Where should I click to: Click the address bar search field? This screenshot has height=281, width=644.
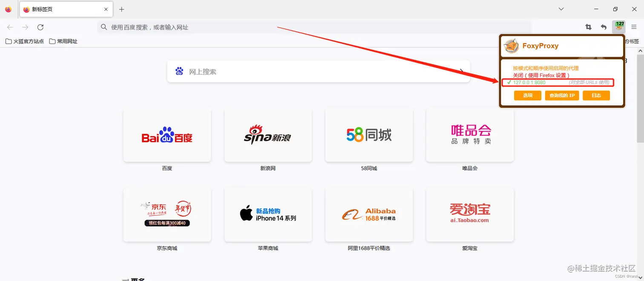coord(314,27)
